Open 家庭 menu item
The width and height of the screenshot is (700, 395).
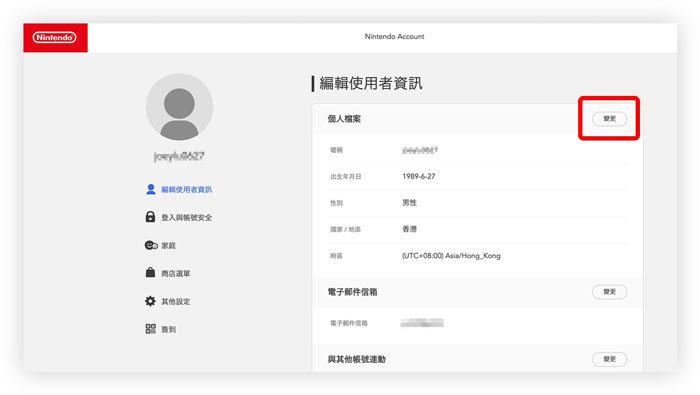[x=168, y=245]
